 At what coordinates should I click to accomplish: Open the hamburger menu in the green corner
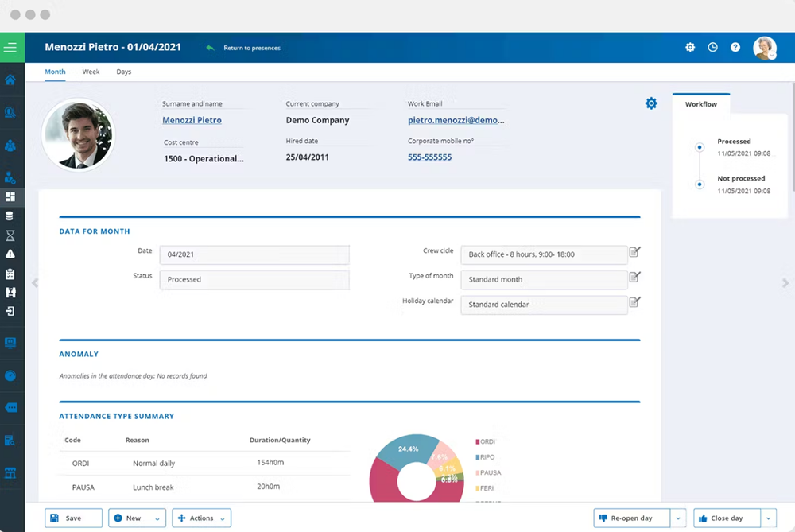(10, 48)
